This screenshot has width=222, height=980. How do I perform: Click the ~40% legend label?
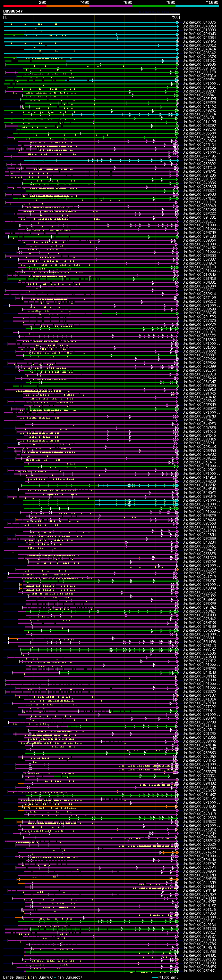[x=84, y=2]
